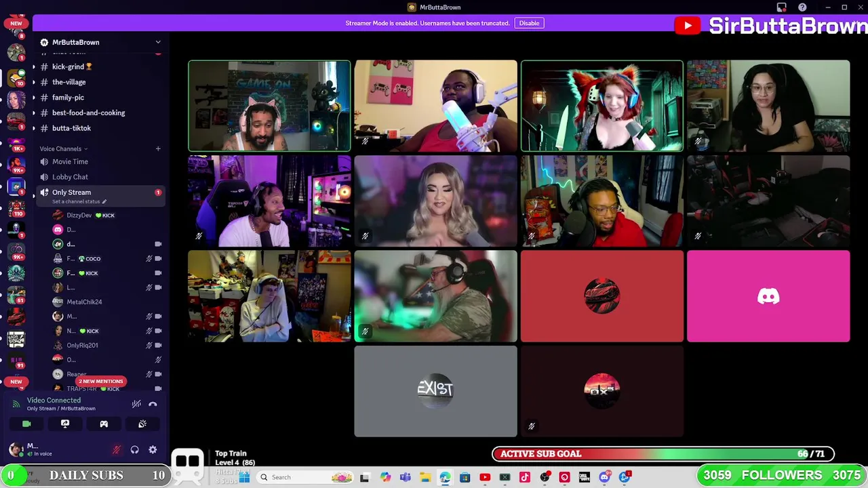The image size is (868, 488).
Task: Open TikTok app from the taskbar
Action: [524, 477]
